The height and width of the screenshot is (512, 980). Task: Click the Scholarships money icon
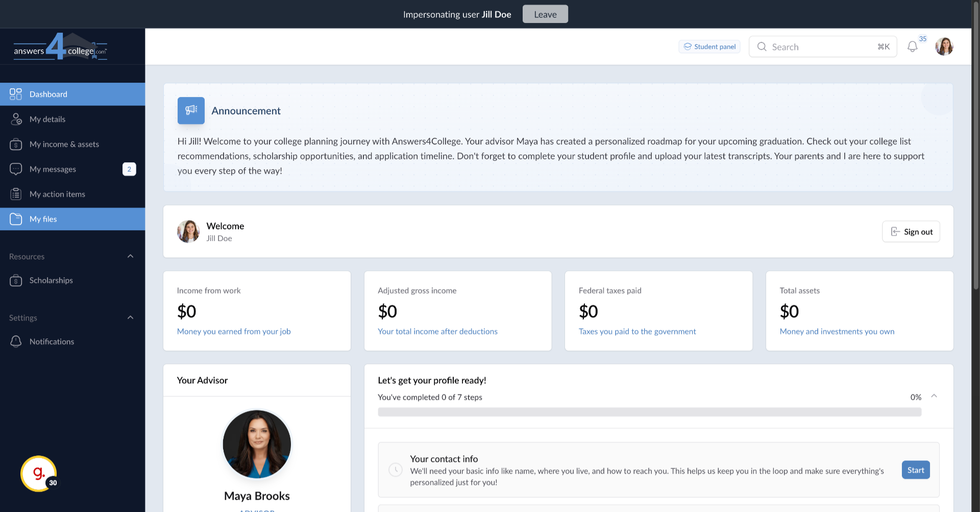pos(16,280)
